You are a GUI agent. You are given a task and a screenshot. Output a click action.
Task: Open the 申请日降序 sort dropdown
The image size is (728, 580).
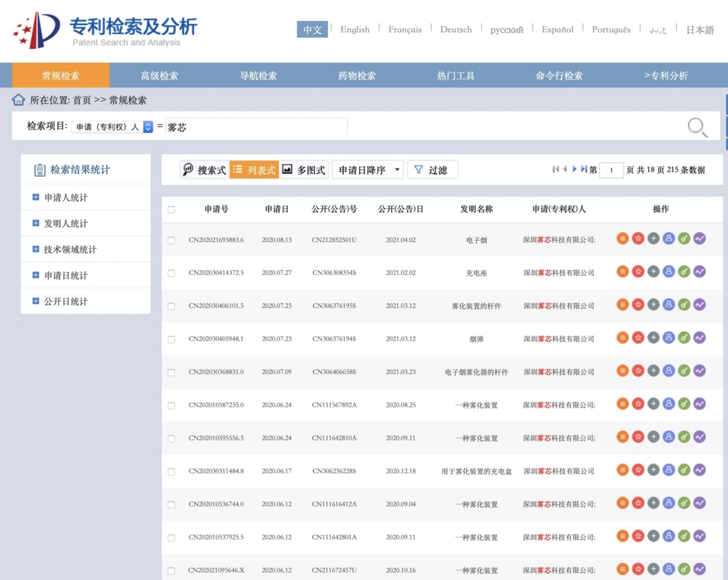(x=368, y=170)
